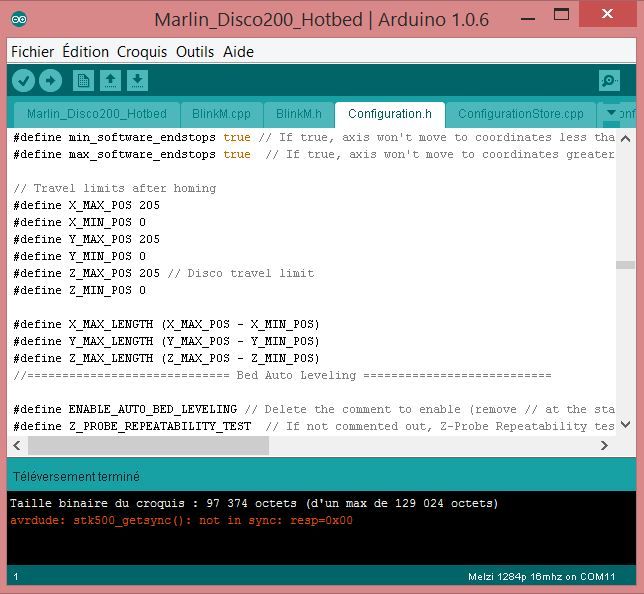Open the tab list dropdown arrow
The width and height of the screenshot is (644, 594).
pos(611,113)
